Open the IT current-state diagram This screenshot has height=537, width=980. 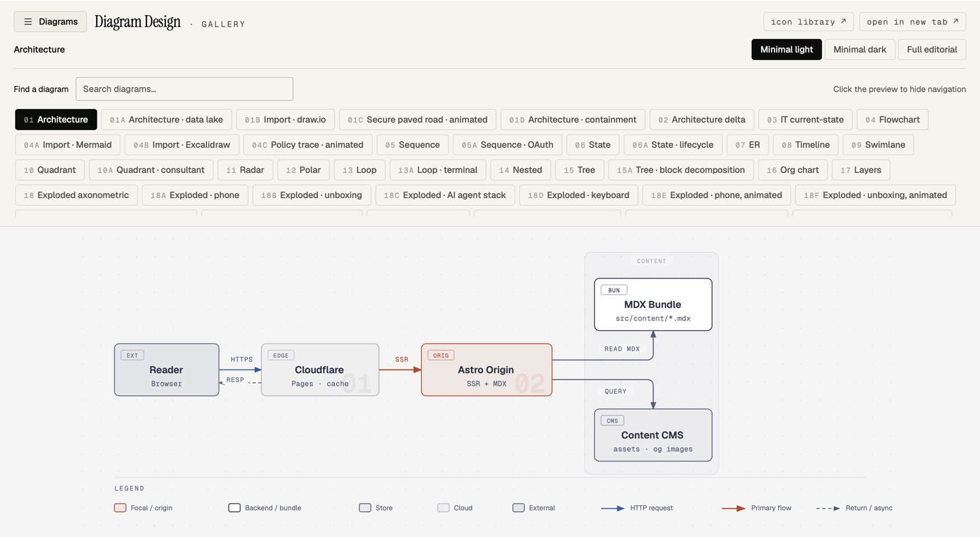pyautogui.click(x=806, y=120)
